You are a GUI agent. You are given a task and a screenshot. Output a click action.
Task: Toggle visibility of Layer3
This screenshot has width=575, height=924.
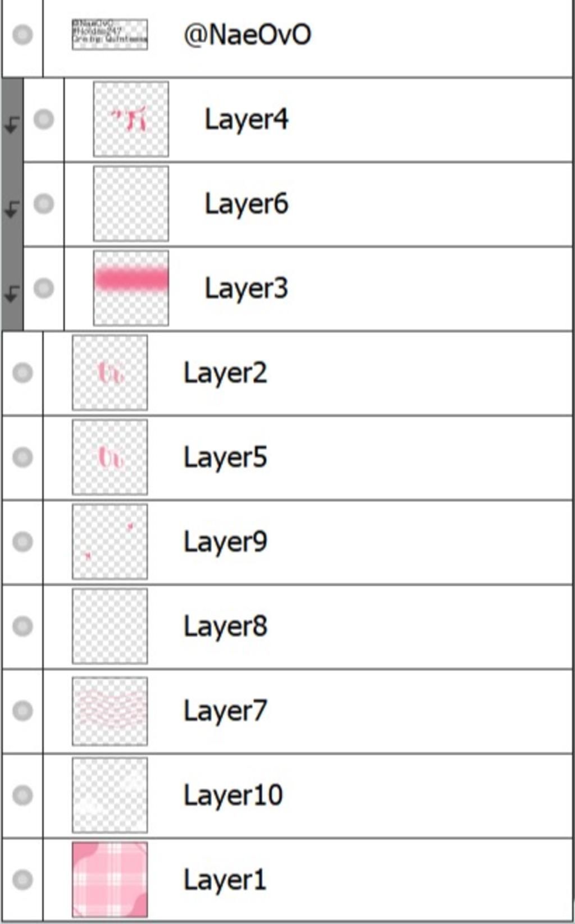pos(44,288)
